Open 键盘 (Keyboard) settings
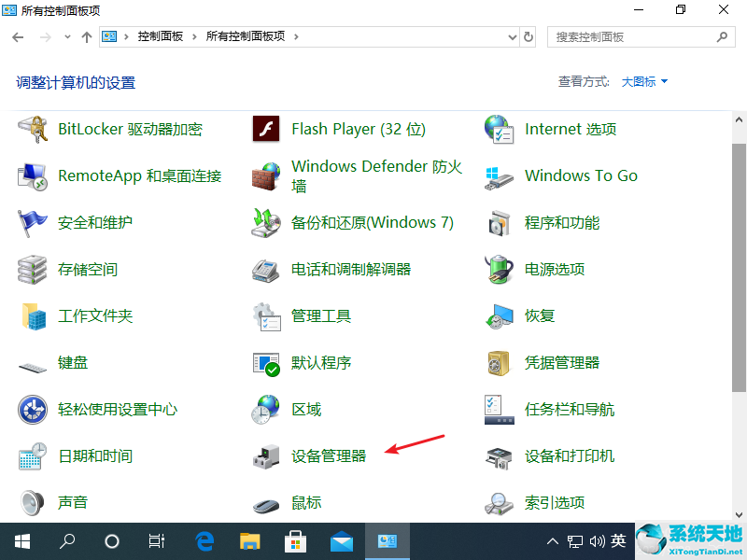 pos(73,362)
